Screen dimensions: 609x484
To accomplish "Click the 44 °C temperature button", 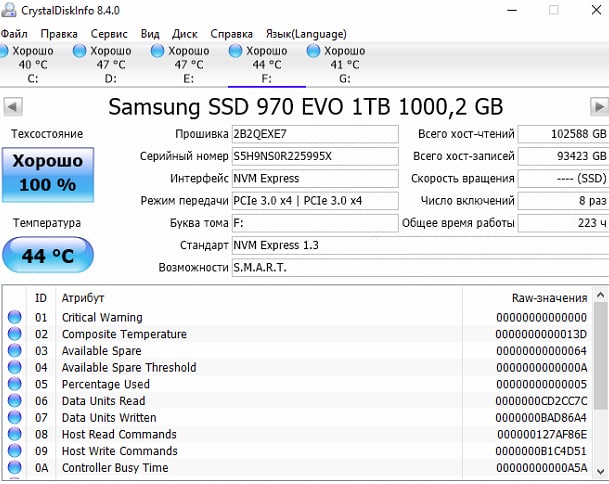I will (x=48, y=255).
